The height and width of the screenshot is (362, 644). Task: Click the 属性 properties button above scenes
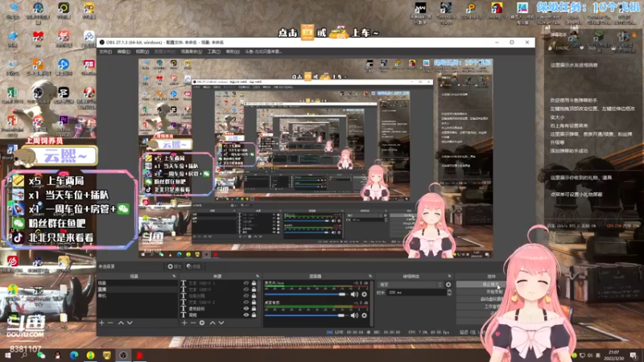pyautogui.click(x=174, y=267)
